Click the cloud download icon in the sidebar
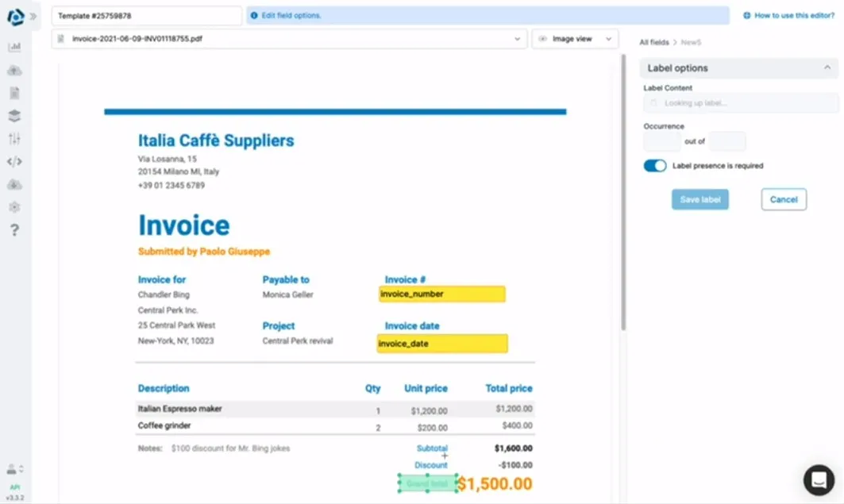Viewport: 844px width, 504px height. coord(14,184)
